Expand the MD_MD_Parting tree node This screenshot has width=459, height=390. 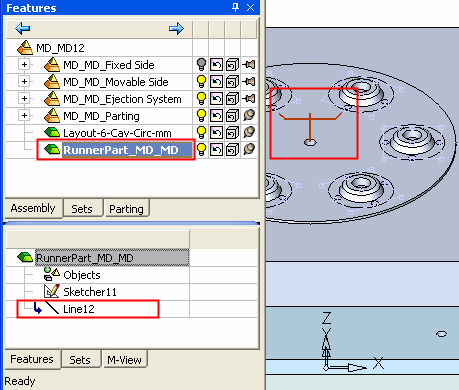[x=24, y=115]
